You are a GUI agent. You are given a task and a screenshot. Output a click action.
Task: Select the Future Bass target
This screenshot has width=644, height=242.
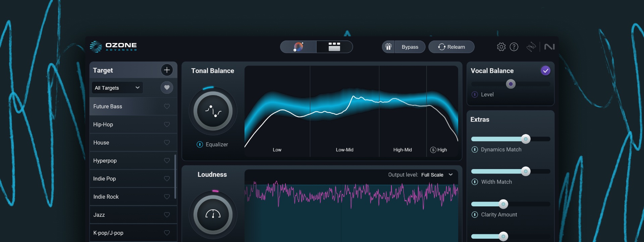coord(133,106)
